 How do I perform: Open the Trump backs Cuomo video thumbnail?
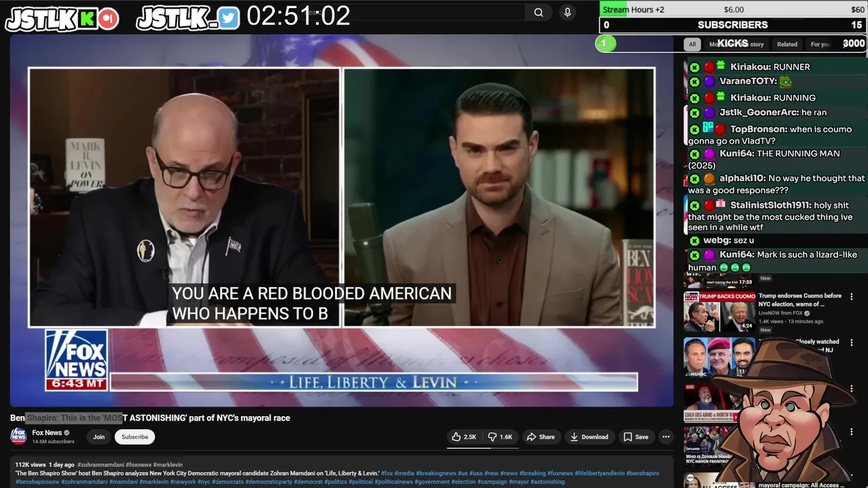[x=719, y=312]
